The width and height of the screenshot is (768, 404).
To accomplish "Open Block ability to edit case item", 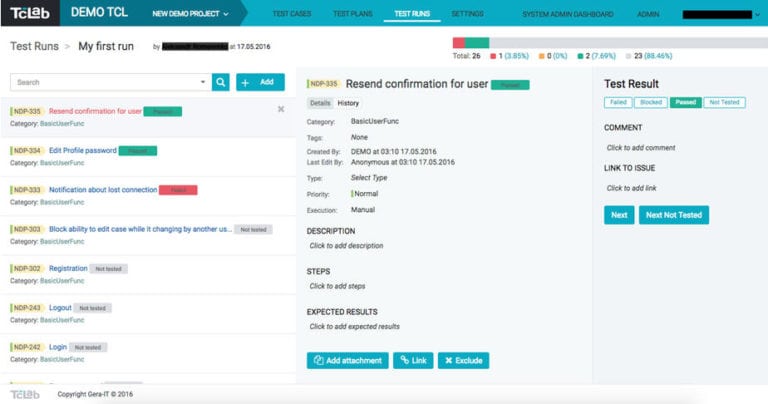I will click(140, 229).
